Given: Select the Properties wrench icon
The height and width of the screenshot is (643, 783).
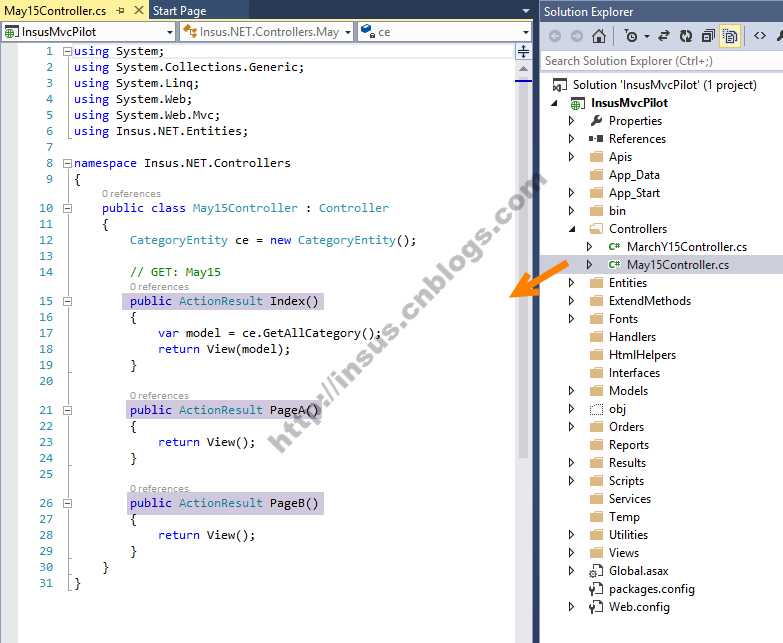Looking at the screenshot, I should pyautogui.click(x=596, y=121).
